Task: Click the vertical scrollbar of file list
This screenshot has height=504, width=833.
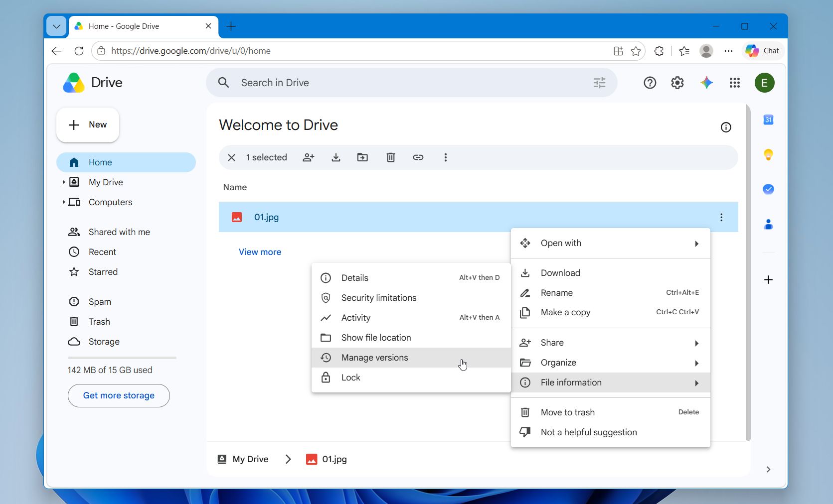Action: click(x=748, y=272)
